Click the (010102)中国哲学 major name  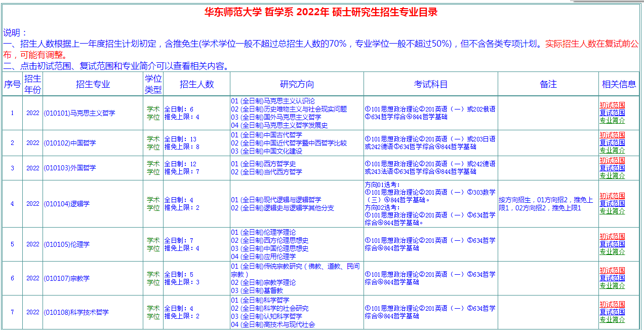[69, 143]
